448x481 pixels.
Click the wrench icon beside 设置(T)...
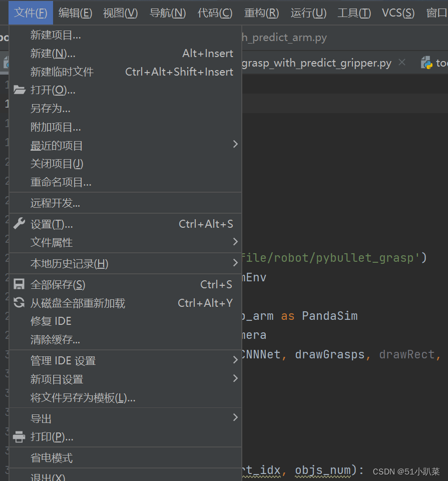(x=19, y=224)
